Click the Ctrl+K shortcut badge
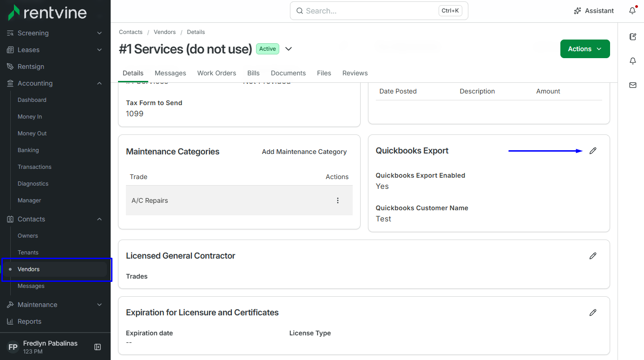This screenshot has height=360, width=644. [x=450, y=11]
